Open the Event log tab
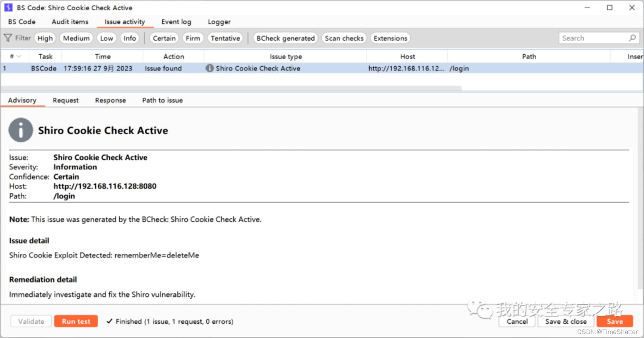This screenshot has width=644, height=338. [176, 22]
